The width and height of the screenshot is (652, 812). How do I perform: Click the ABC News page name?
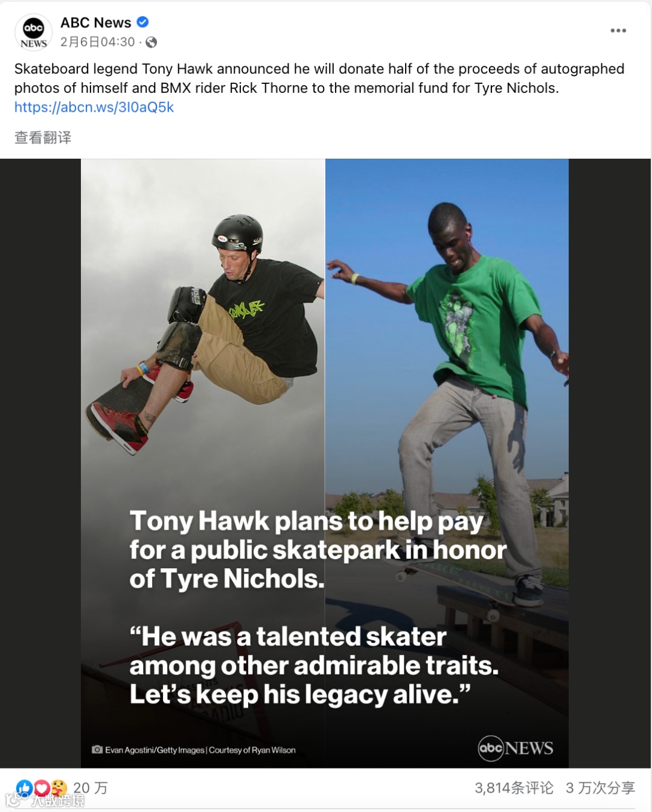(x=95, y=22)
